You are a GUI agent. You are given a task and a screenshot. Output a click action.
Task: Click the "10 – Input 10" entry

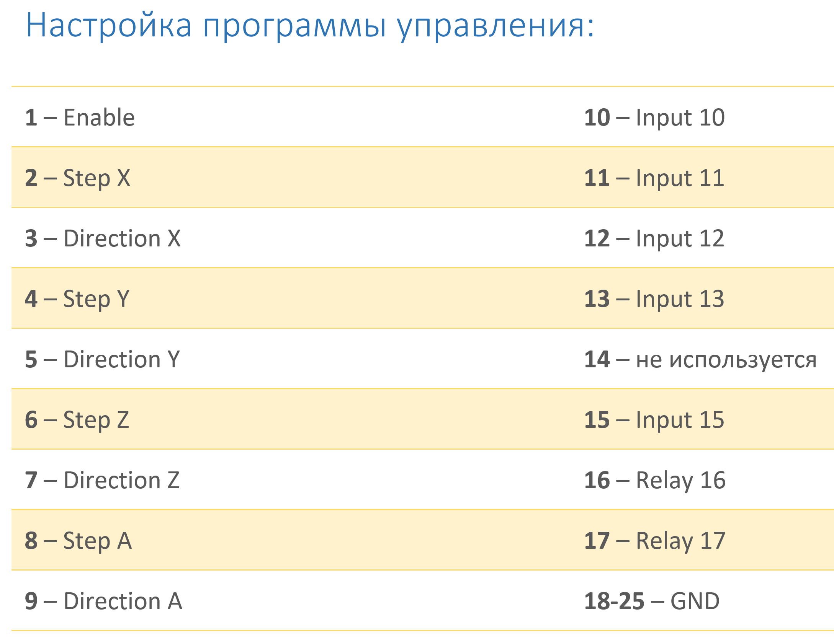point(654,117)
